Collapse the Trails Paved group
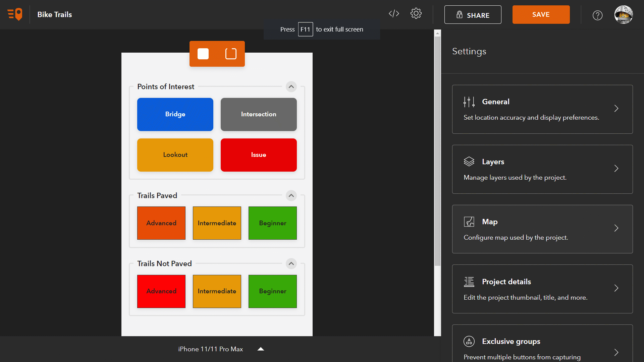Viewport: 644px width, 362px height. pos(291,196)
